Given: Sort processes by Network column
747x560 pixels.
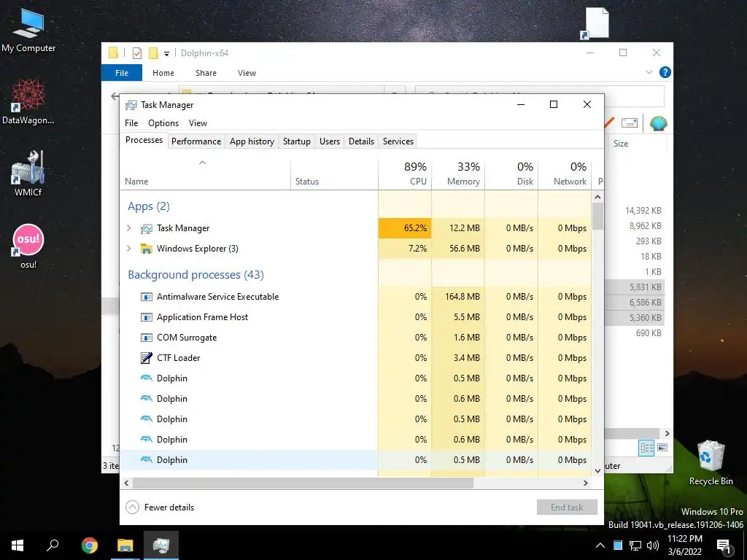Looking at the screenshot, I should click(x=565, y=174).
